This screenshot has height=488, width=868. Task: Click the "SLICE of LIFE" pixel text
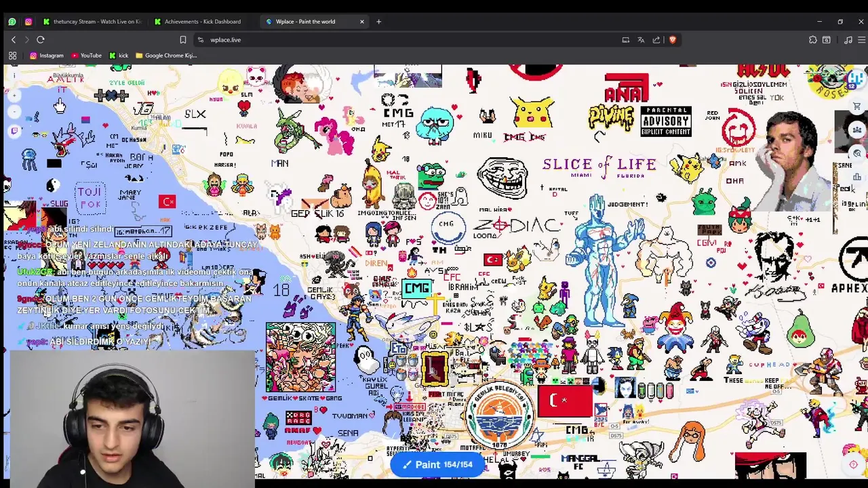(x=599, y=164)
